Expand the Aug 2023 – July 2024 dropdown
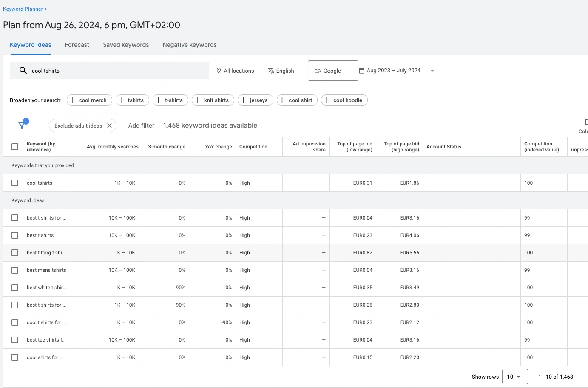This screenshot has width=588, height=388. (x=432, y=71)
